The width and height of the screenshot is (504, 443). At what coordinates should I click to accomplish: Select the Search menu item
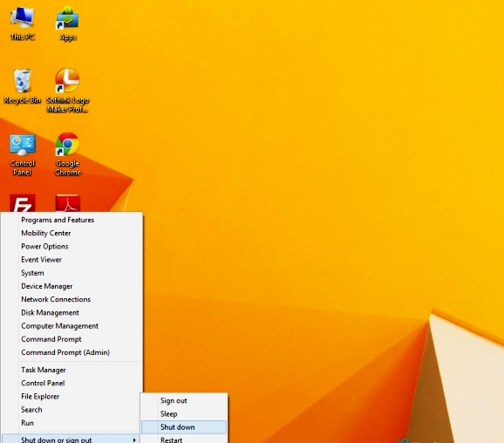coord(72,410)
